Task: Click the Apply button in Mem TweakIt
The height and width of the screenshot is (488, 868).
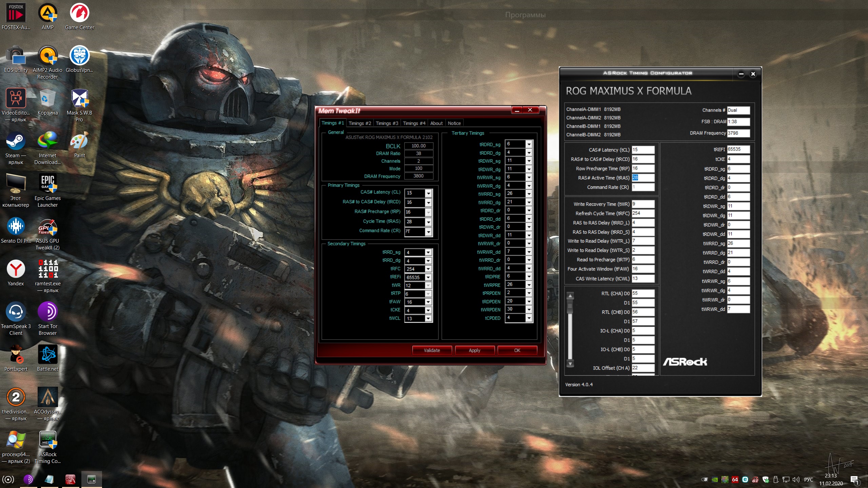Action: pyautogui.click(x=474, y=350)
